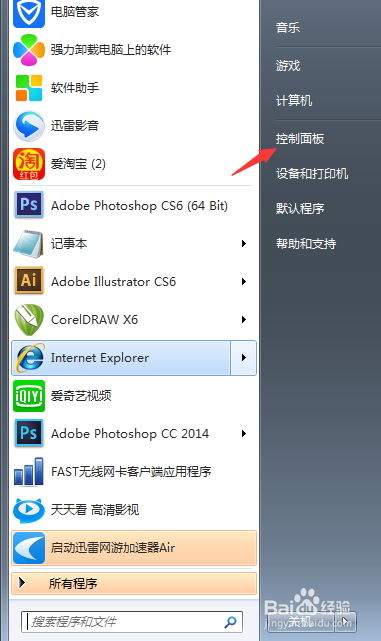This screenshot has width=381, height=641.
Task: Open the 天天看 高清影视 icon
Action: point(29,510)
